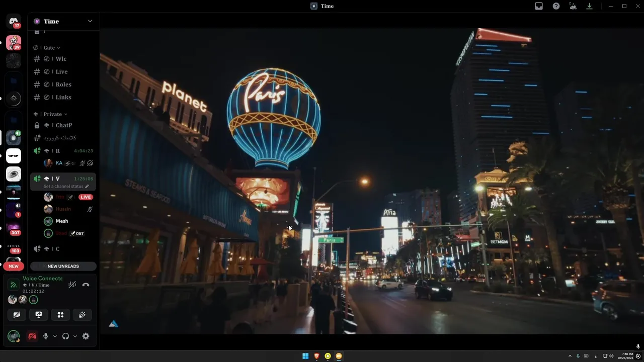Open the icon left of download in title bar
The height and width of the screenshot is (362, 644).
(x=573, y=6)
